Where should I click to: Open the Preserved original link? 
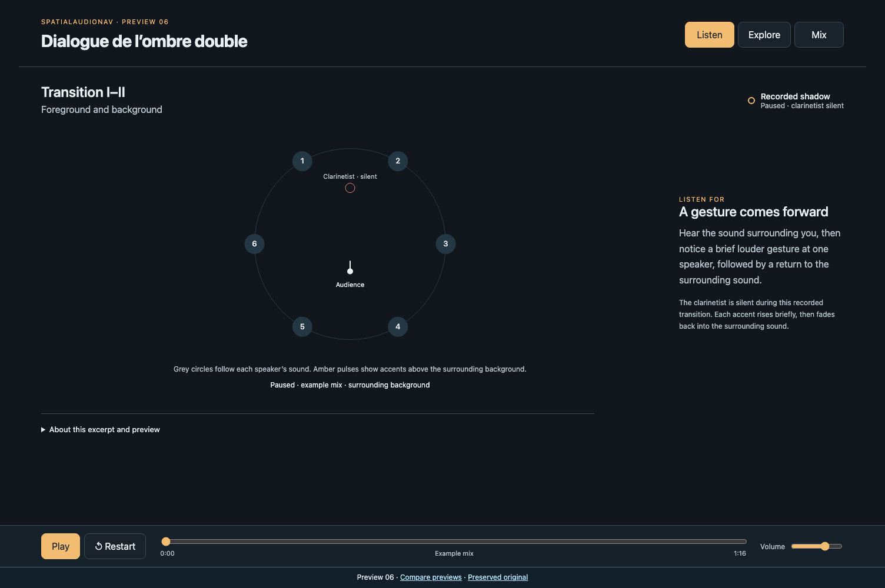point(498,577)
